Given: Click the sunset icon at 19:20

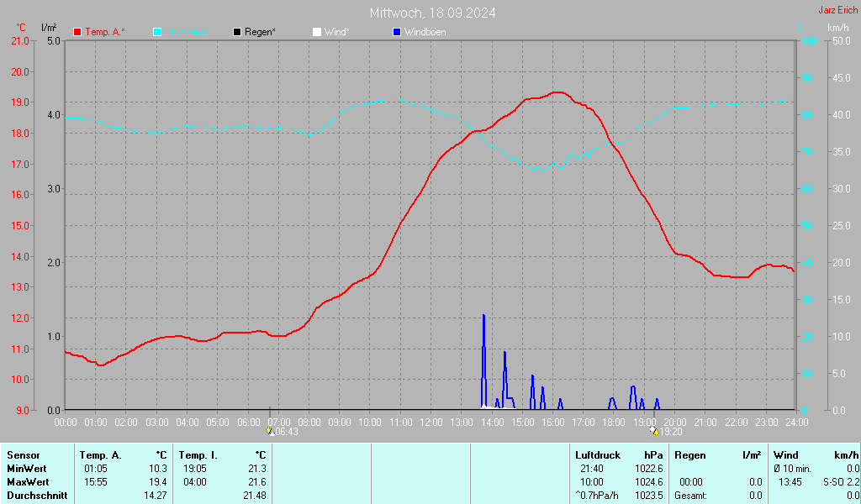Looking at the screenshot, I should [654, 431].
